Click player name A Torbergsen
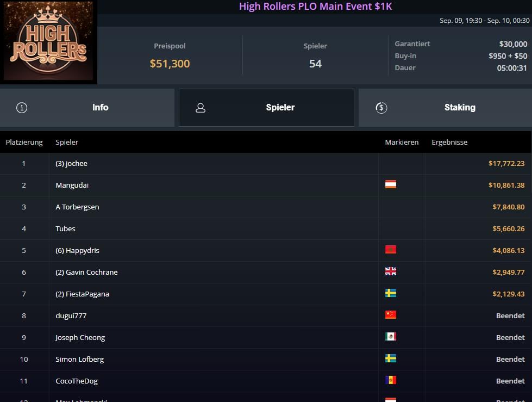 click(x=77, y=207)
